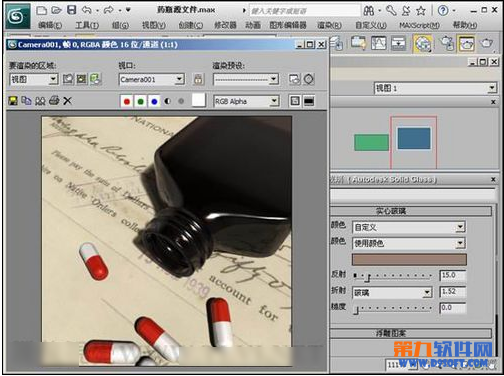Screen dimensions: 504x376
Task: Click the question mark Help icon
Action: tap(443, 11)
